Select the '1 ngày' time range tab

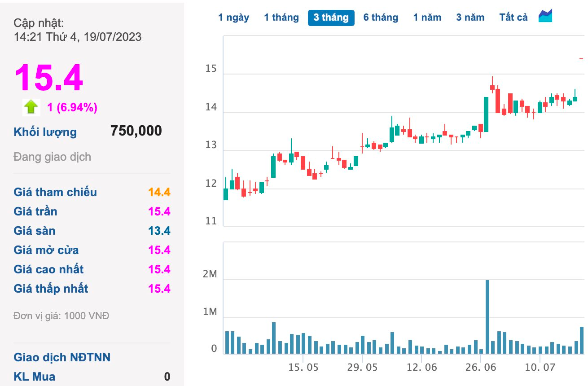click(234, 18)
